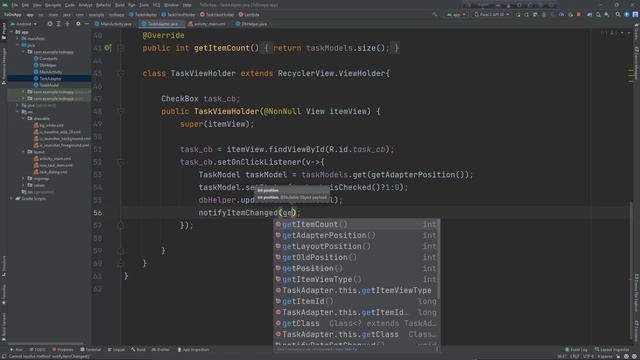
Task: Click override gutter icon at getItemCount
Action: (107, 48)
